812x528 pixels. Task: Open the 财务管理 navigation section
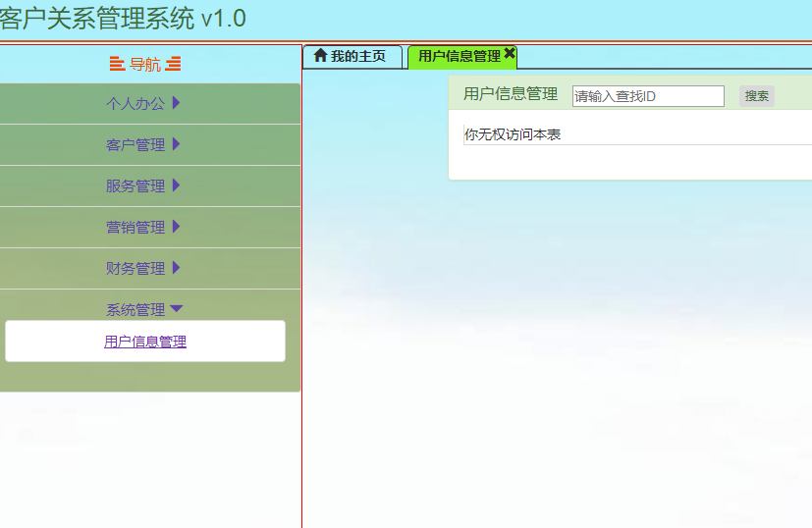pyautogui.click(x=135, y=268)
